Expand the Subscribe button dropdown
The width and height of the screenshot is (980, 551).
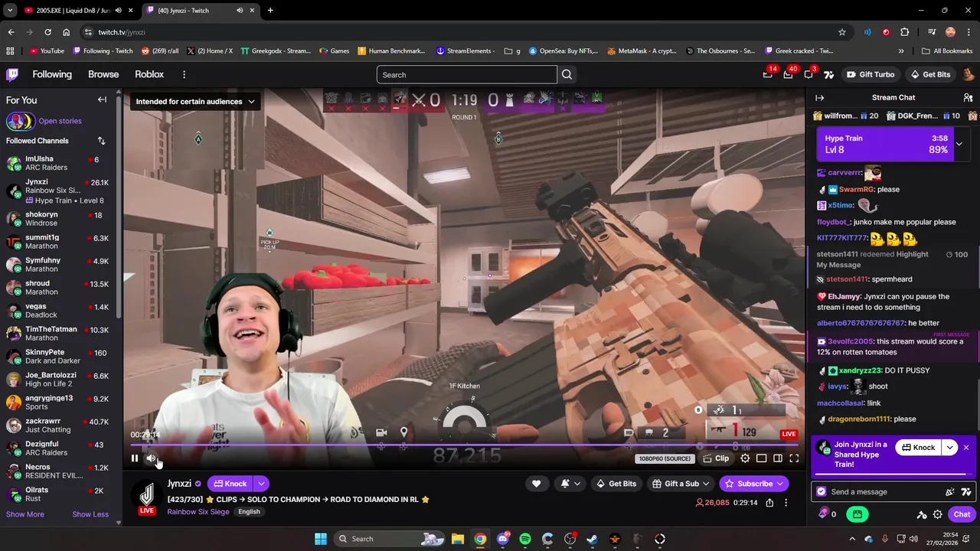[780, 484]
